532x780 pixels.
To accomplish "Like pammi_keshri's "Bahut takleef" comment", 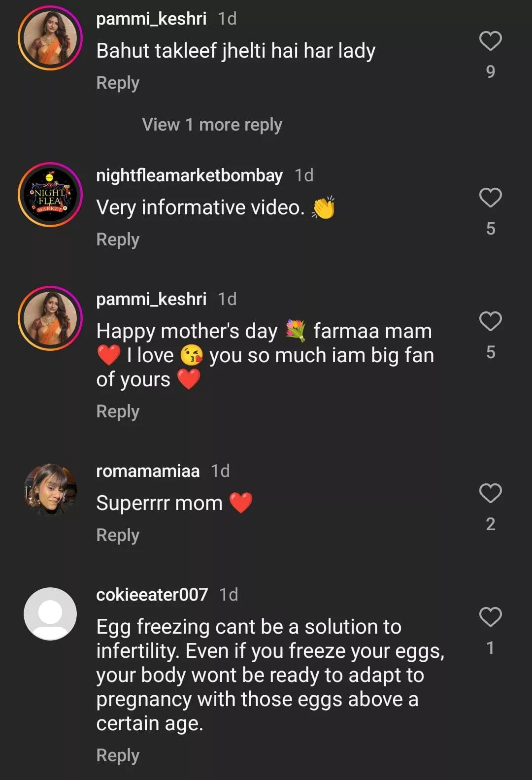I will tap(490, 41).
